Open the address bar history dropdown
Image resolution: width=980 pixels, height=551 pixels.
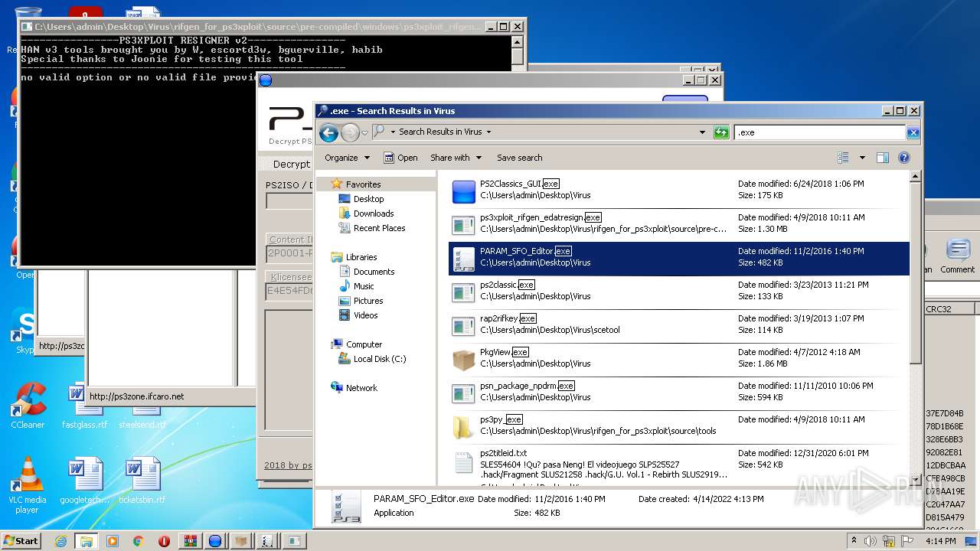click(x=702, y=132)
